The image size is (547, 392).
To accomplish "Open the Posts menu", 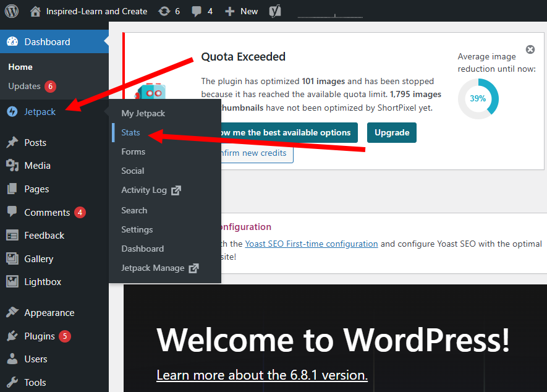I will click(x=35, y=142).
